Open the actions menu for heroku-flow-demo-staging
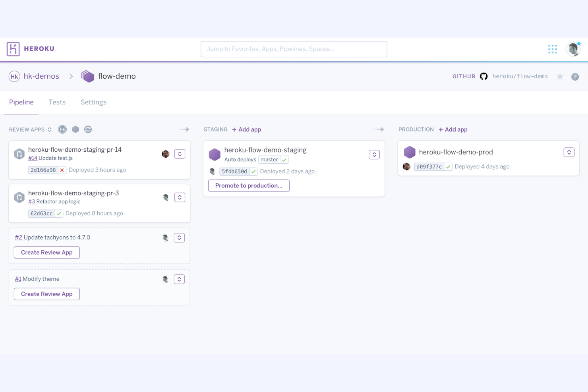 pos(374,154)
